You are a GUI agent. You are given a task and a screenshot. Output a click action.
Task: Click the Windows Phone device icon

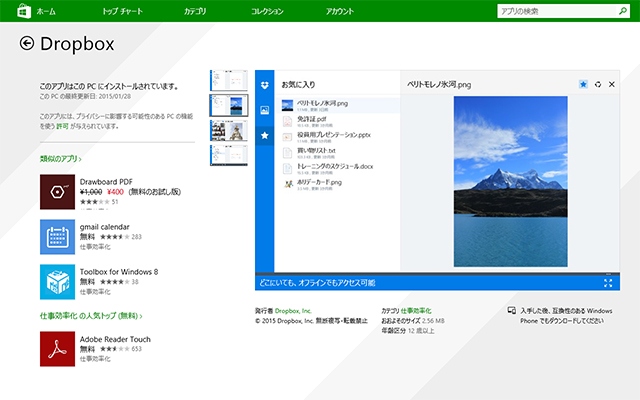point(511,311)
